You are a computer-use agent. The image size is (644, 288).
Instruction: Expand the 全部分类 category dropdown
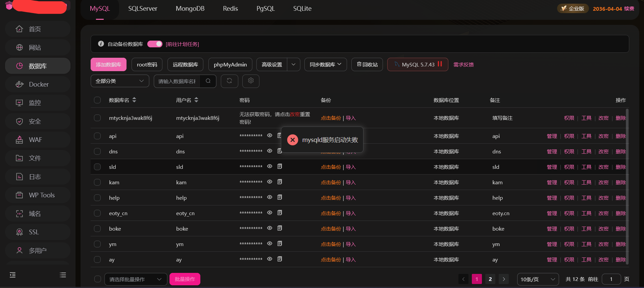point(120,81)
